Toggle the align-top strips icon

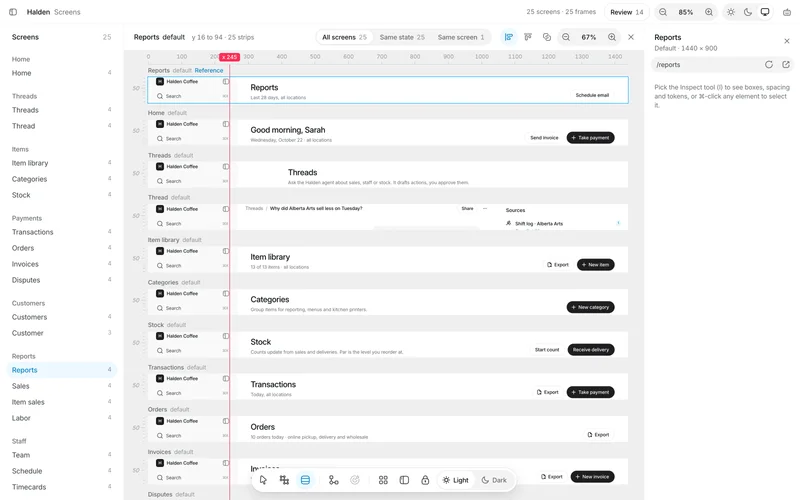point(528,37)
